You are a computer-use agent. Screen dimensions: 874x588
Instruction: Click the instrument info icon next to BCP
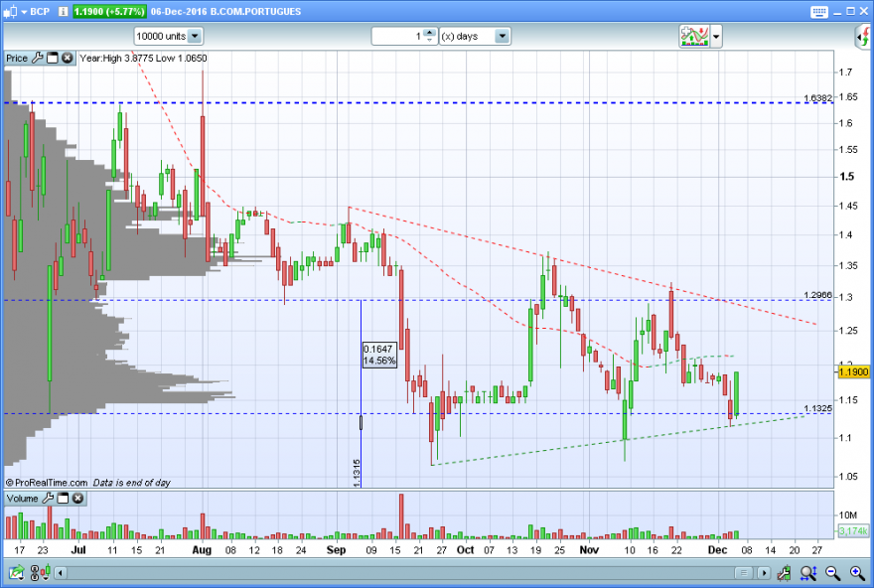[63, 11]
